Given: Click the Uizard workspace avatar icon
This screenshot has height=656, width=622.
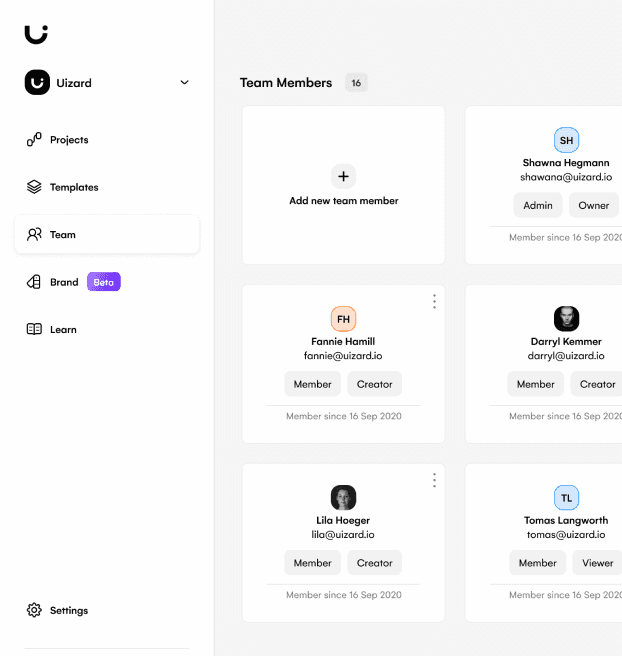Looking at the screenshot, I should [x=37, y=82].
